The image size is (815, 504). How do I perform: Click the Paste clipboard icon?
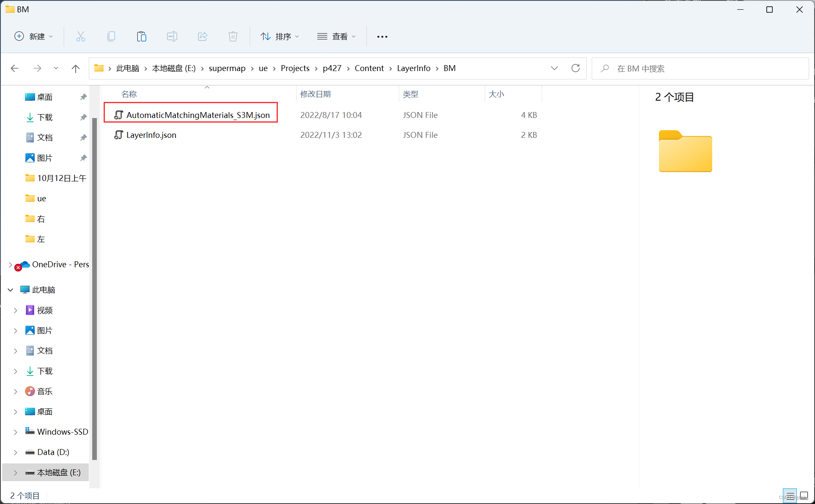pyautogui.click(x=141, y=36)
